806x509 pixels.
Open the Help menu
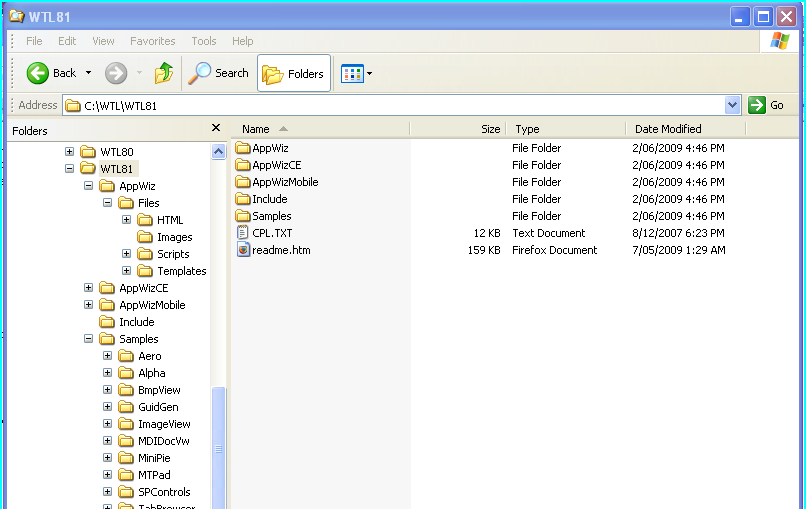242,41
